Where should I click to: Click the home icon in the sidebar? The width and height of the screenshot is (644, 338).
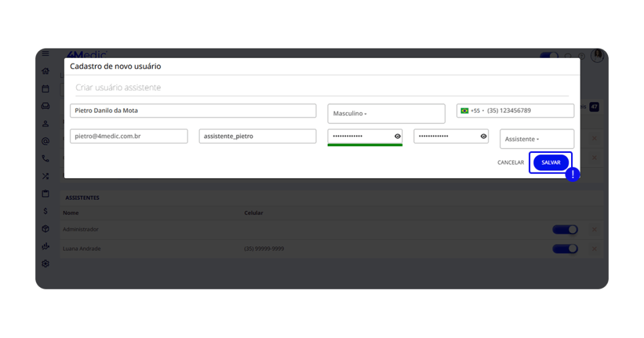tap(45, 71)
